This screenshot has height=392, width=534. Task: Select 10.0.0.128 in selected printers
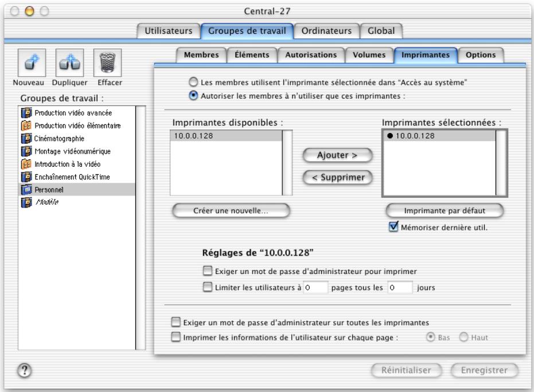point(439,136)
